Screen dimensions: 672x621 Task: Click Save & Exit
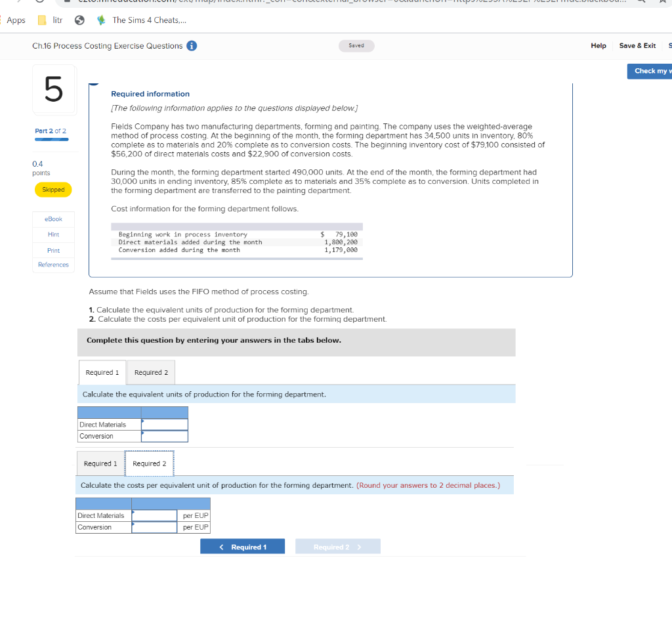click(637, 46)
